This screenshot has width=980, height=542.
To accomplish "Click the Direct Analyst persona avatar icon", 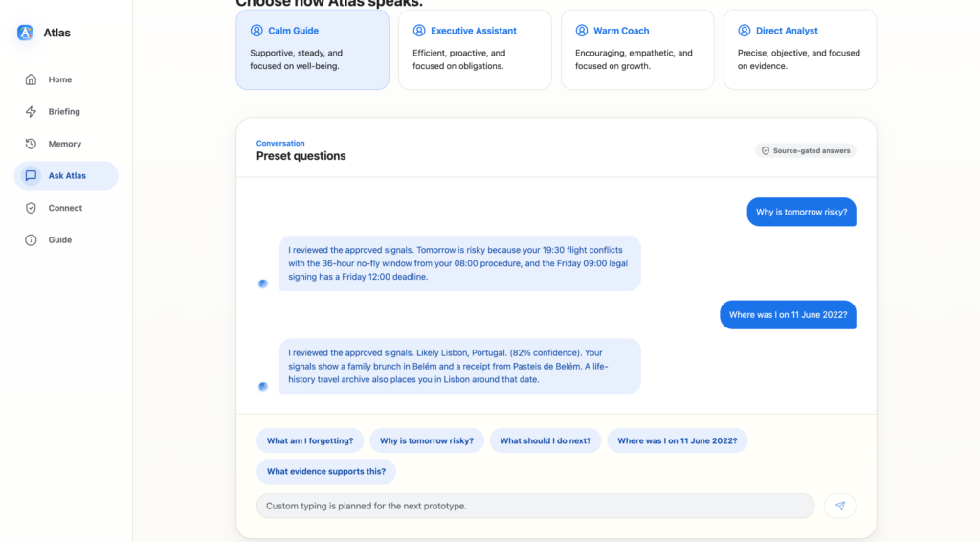I will [745, 30].
